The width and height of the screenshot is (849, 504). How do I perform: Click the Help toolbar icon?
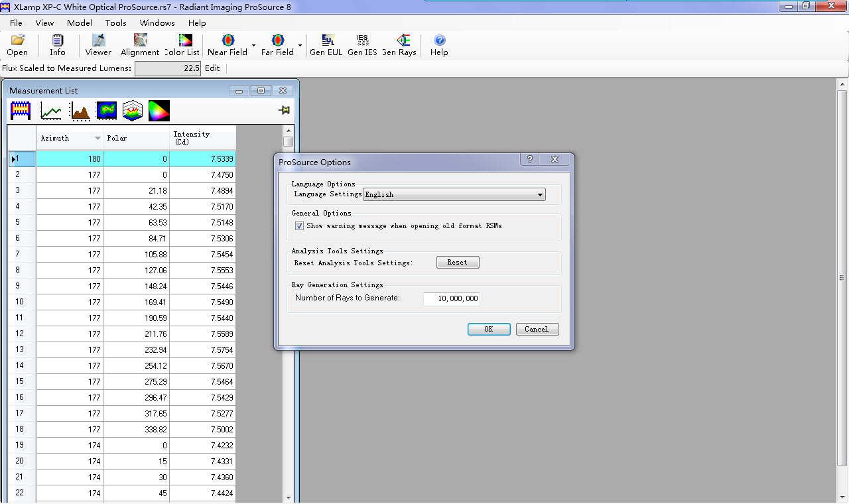[439, 45]
